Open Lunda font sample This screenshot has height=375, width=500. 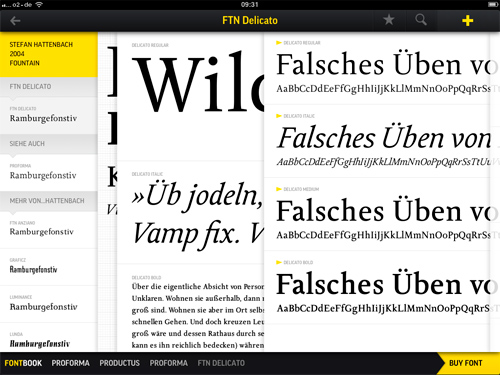49,337
